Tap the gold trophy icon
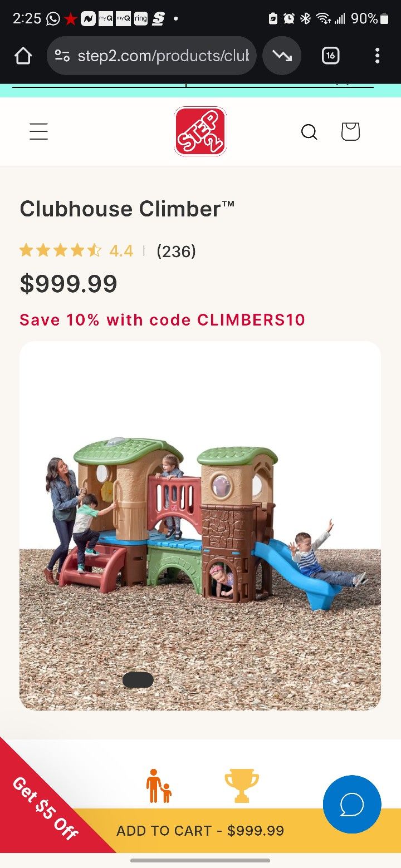 tap(242, 786)
